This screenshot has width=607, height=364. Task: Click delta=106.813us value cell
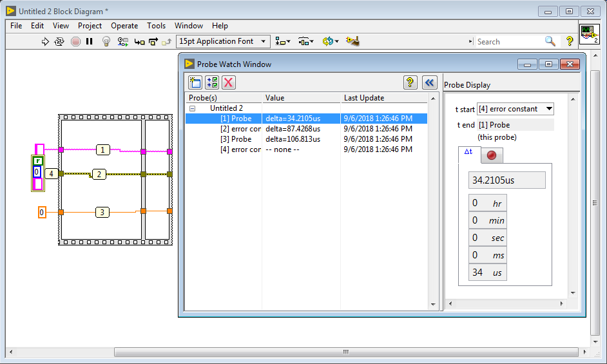tap(293, 139)
